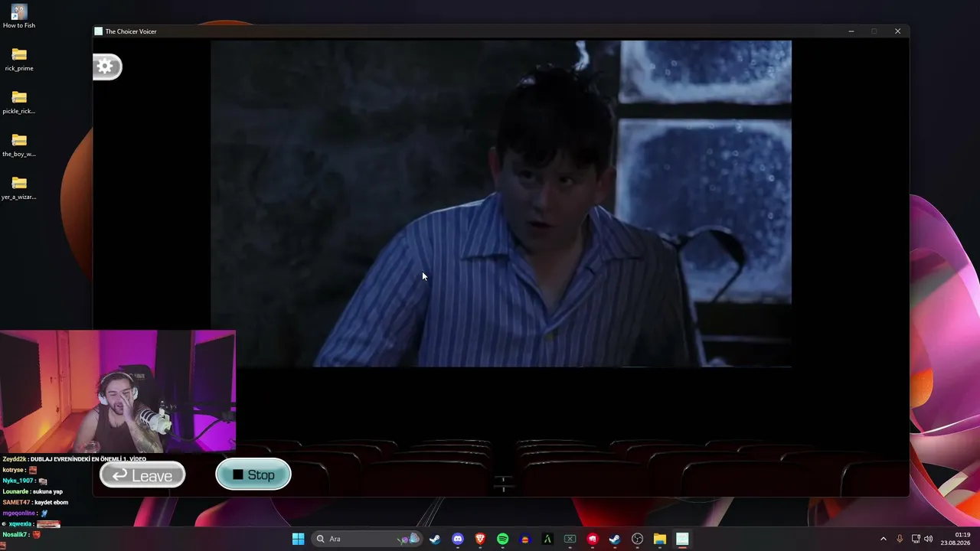Open the second Steam icon beside OBS
Viewport: 980px width, 551px height.
615,539
